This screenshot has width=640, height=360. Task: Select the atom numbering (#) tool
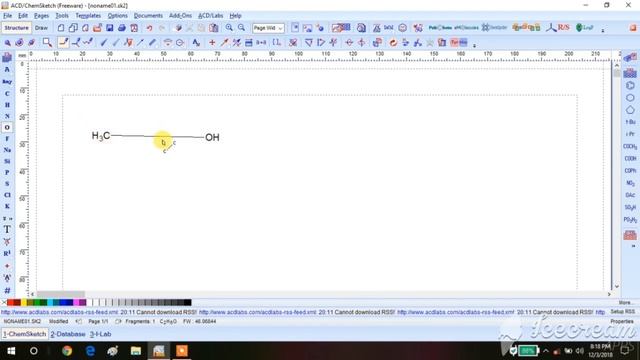click(x=7, y=291)
